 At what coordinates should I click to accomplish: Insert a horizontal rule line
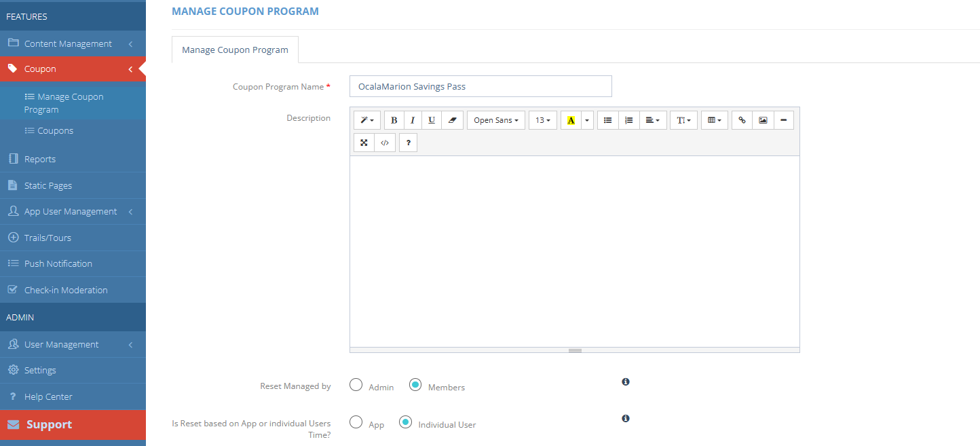coord(783,120)
